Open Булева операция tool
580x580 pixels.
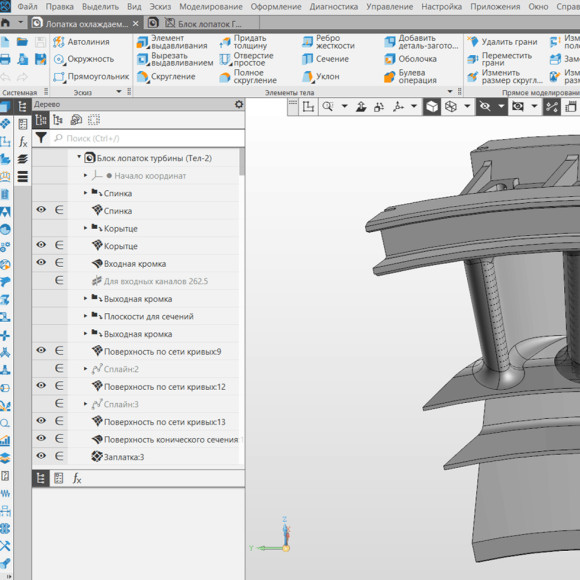pos(410,77)
